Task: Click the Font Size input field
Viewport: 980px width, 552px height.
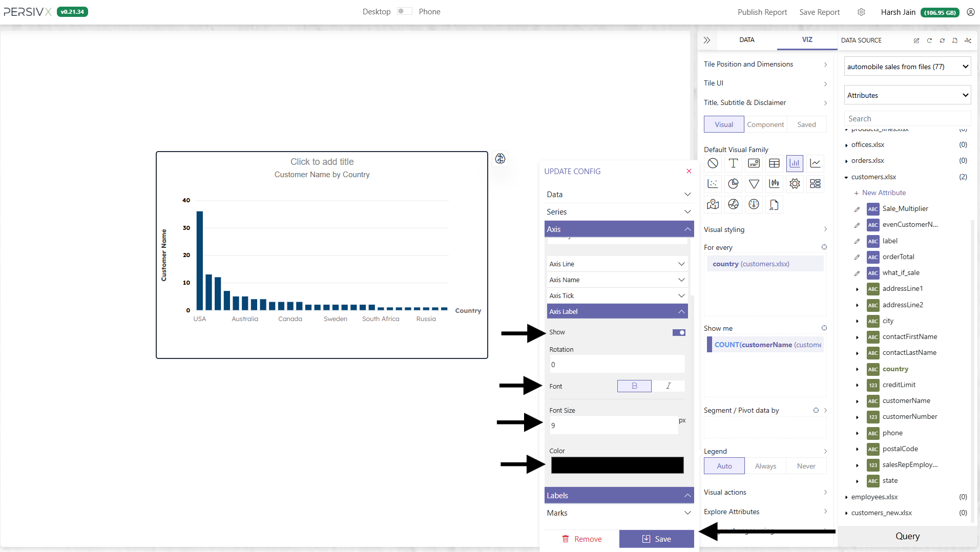Action: click(x=614, y=426)
